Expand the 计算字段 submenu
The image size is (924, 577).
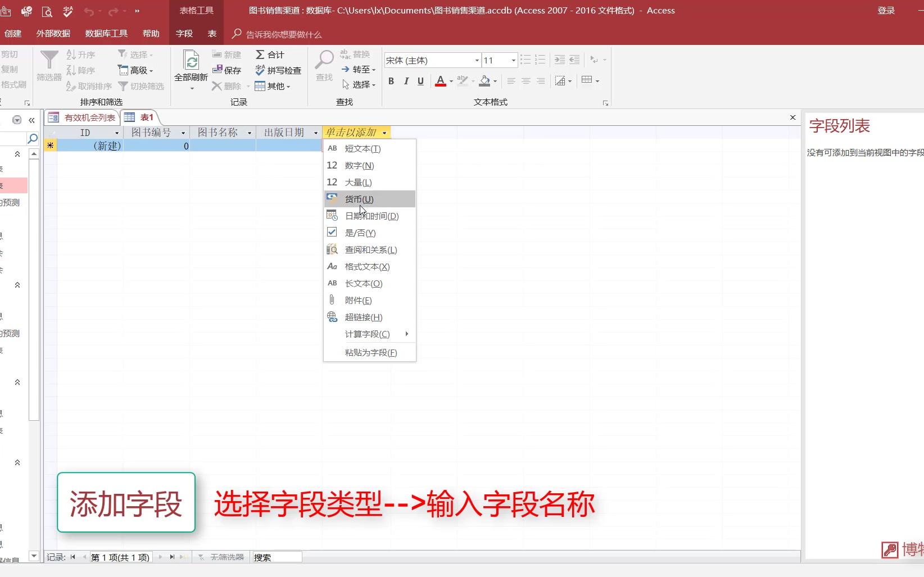point(370,334)
